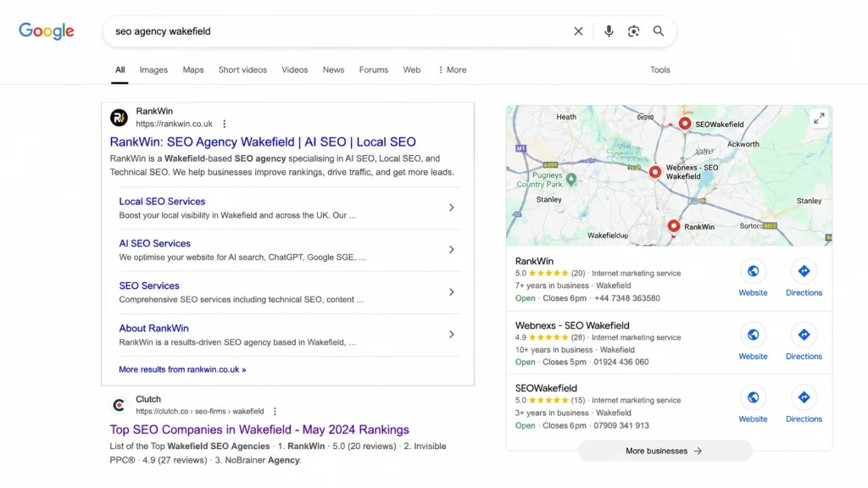Viewport: 868px width, 488px height.
Task: Open options dots next to rankwin.co.uk URL
Action: [224, 124]
